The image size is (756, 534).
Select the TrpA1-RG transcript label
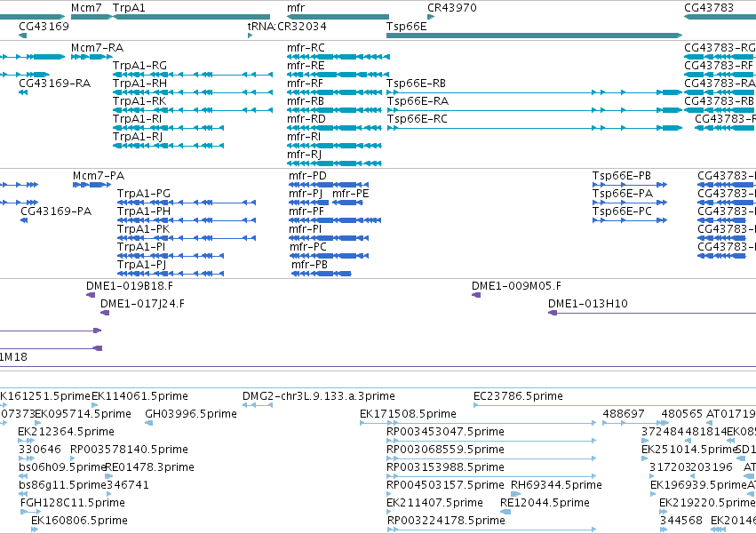pos(139,66)
